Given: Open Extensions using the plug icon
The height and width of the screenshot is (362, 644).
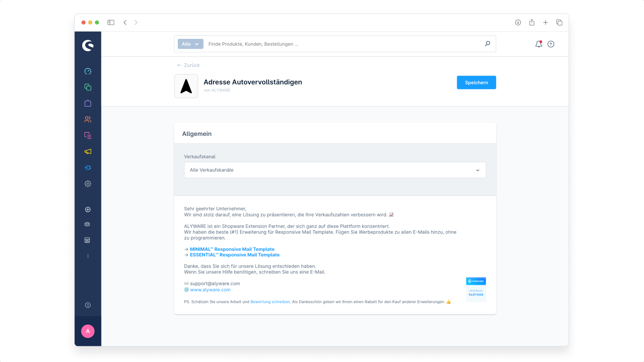Looking at the screenshot, I should tap(88, 168).
